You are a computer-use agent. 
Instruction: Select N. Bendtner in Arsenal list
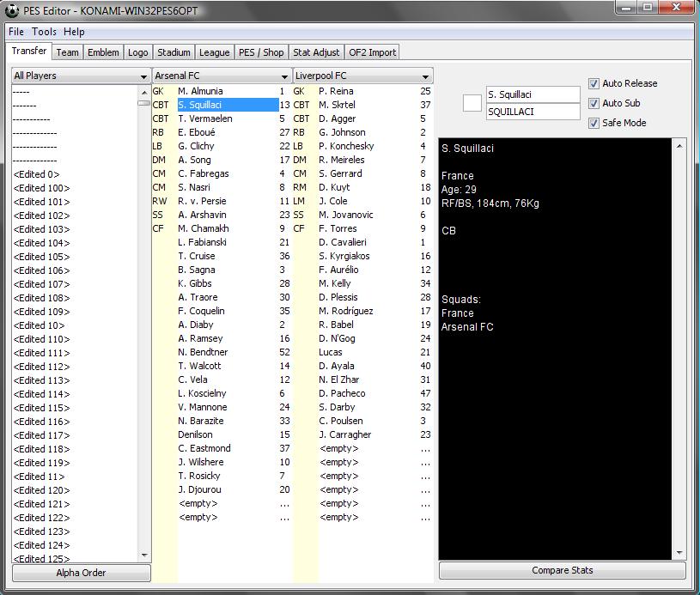click(222, 352)
